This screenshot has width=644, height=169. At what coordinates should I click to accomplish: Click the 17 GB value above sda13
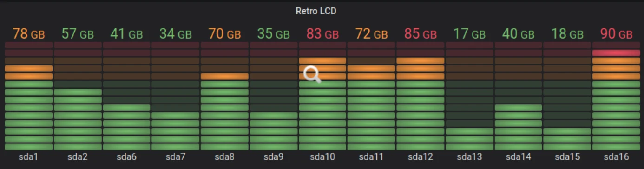[x=469, y=34]
